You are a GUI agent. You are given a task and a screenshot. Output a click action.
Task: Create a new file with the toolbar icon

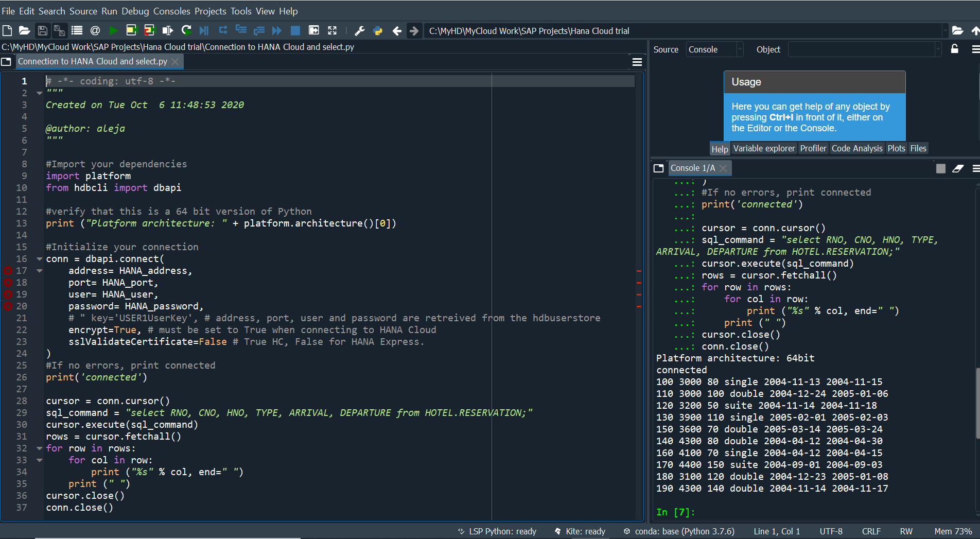pyautogui.click(x=7, y=31)
